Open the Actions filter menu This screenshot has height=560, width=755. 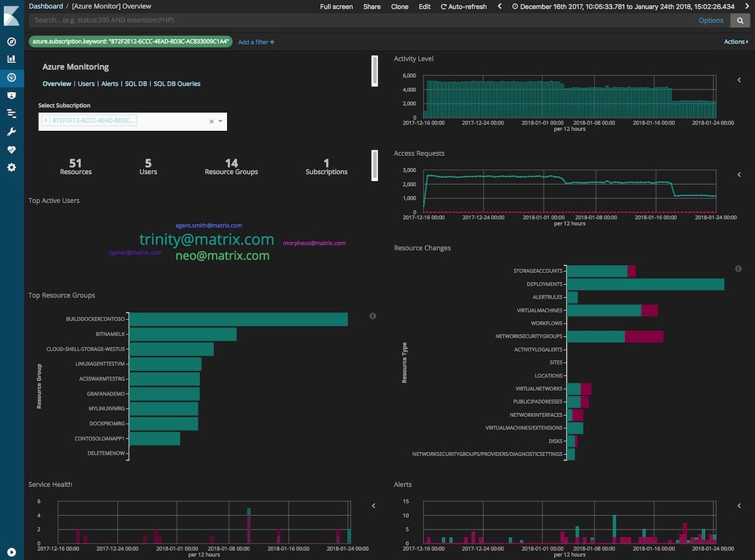tap(736, 42)
